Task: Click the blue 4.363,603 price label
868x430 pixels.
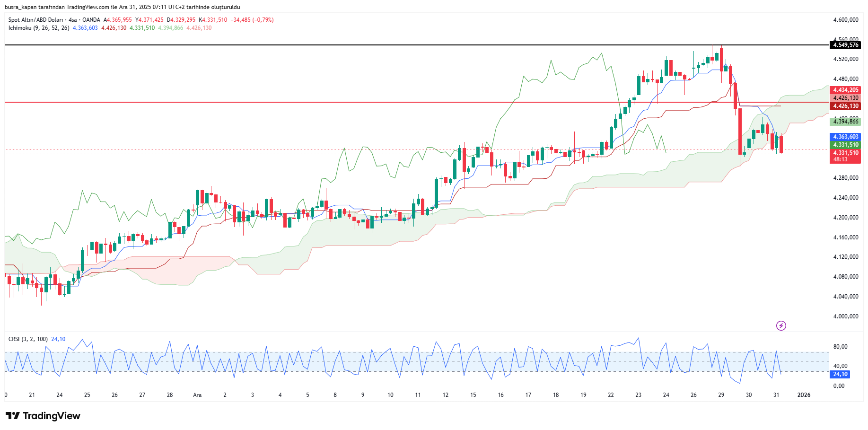Action: click(845, 137)
